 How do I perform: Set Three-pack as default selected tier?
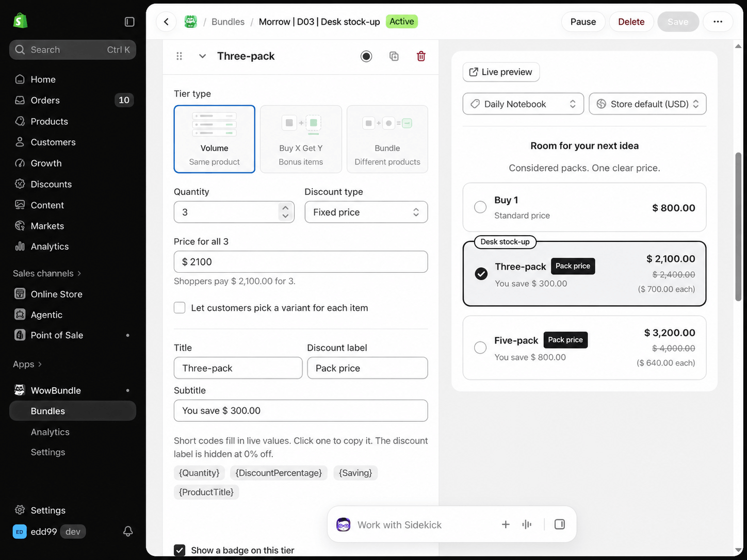pos(366,56)
